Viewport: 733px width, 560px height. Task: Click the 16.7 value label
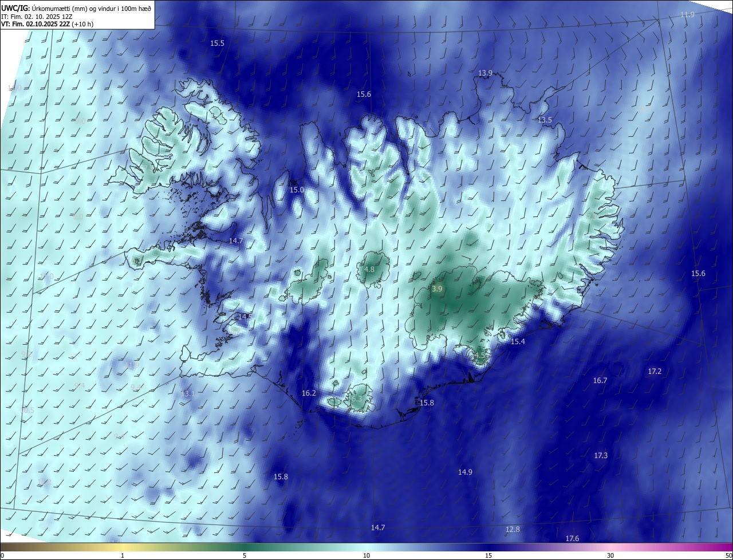pos(600,381)
